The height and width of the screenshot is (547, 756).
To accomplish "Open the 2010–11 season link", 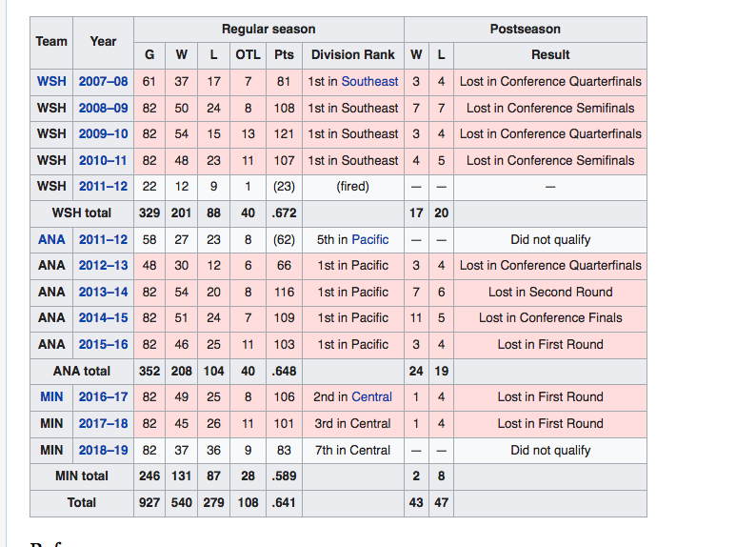I will [103, 161].
